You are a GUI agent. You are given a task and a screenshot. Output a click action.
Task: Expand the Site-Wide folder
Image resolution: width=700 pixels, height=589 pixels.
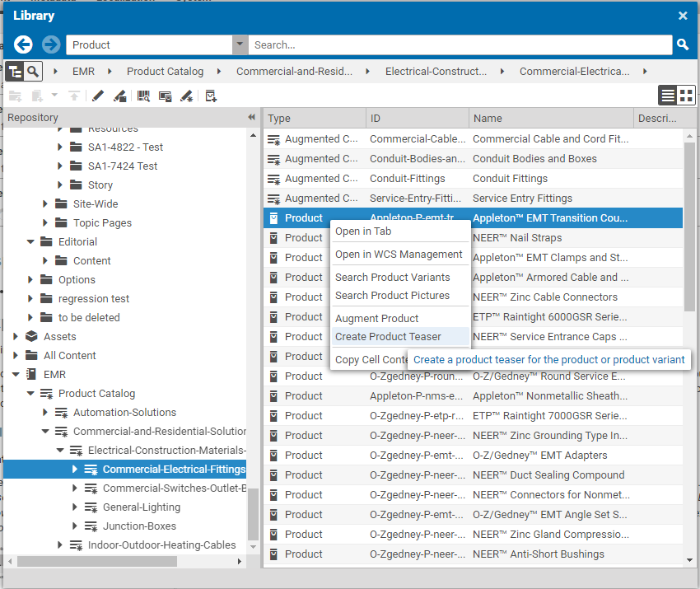pos(45,203)
